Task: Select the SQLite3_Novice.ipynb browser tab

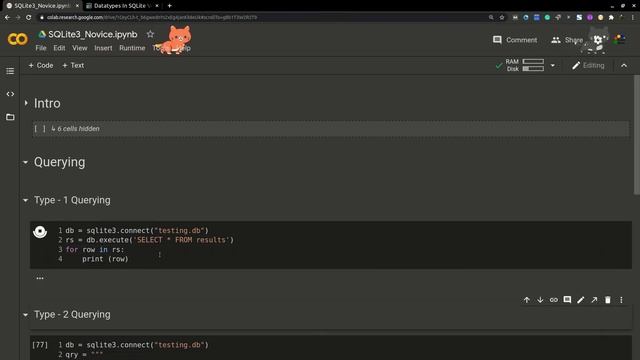Action: point(41,6)
